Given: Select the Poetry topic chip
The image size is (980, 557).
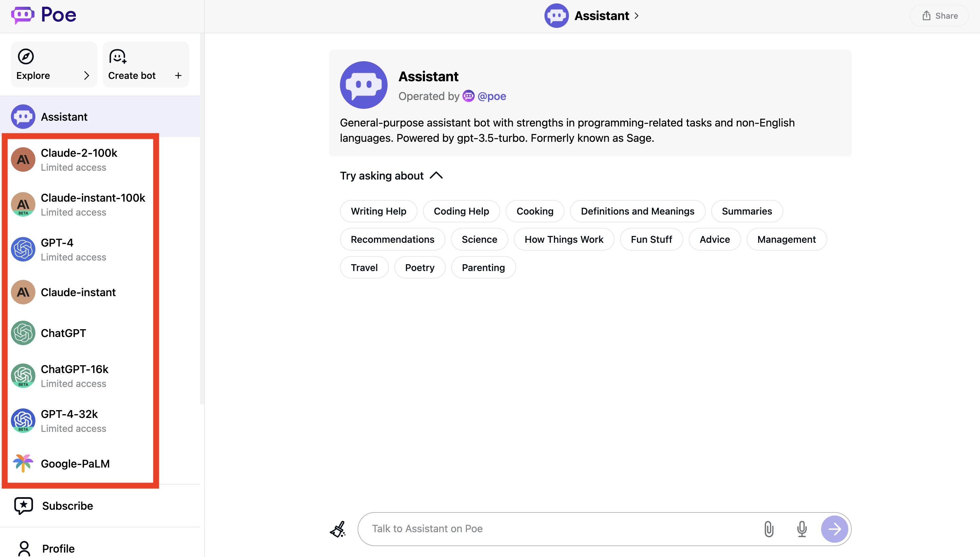Looking at the screenshot, I should (x=420, y=267).
